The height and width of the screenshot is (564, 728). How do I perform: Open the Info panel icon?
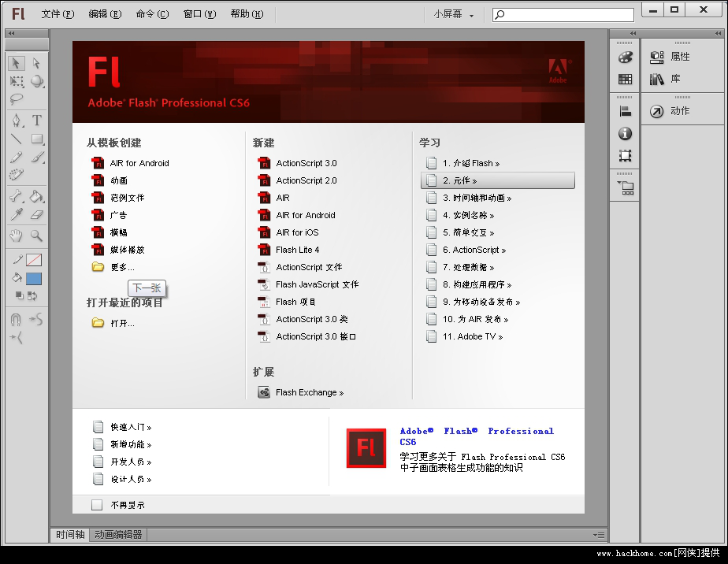point(625,134)
